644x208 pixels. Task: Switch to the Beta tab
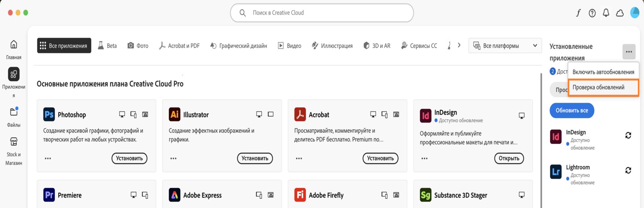click(x=107, y=46)
